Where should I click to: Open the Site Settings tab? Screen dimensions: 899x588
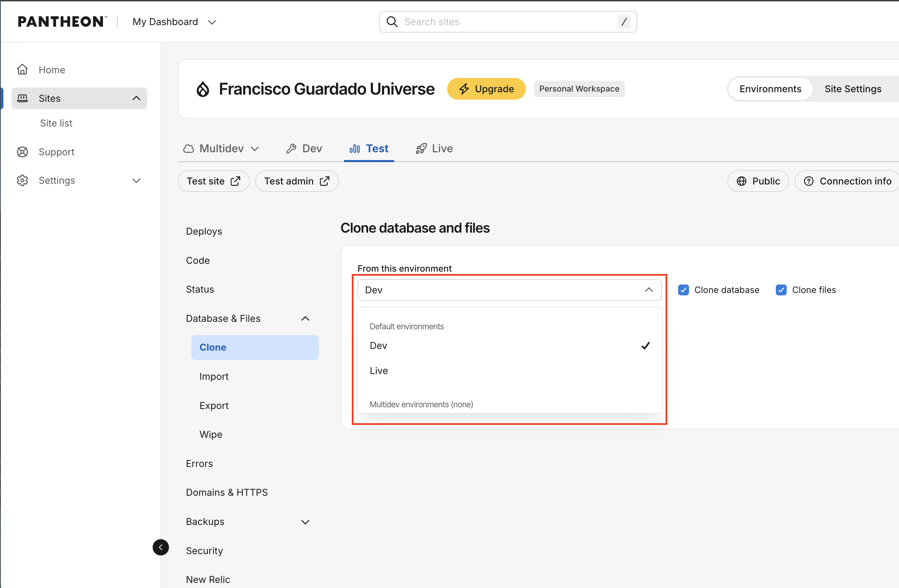[853, 89]
